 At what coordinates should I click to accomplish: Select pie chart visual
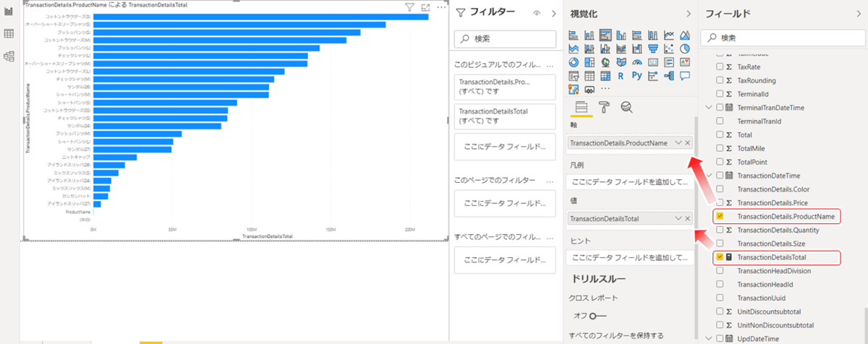[x=685, y=48]
